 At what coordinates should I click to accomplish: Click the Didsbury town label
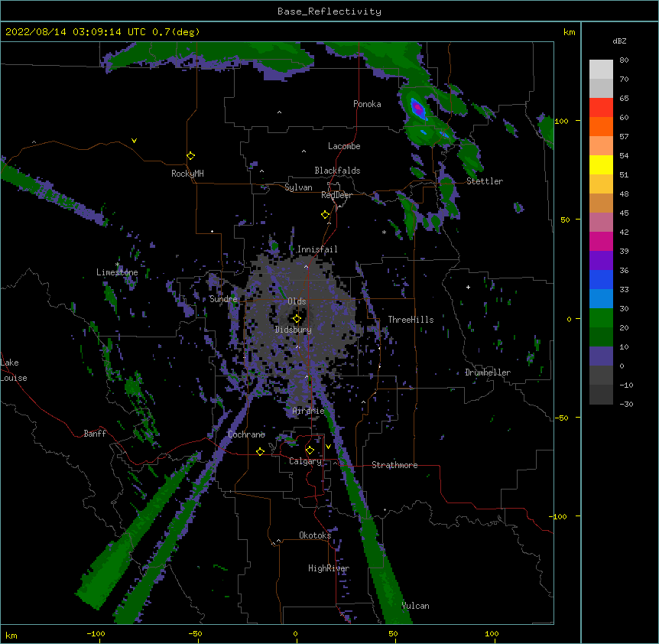pos(294,330)
